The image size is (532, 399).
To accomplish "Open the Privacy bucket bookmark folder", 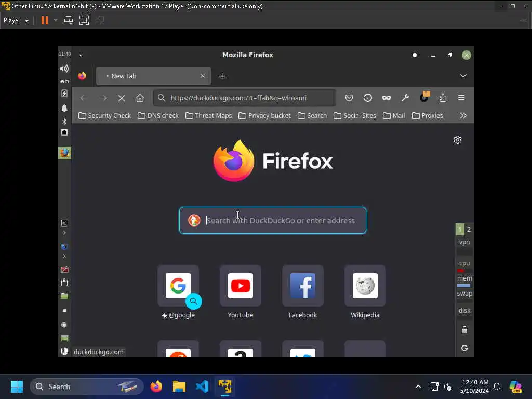I will tap(264, 116).
